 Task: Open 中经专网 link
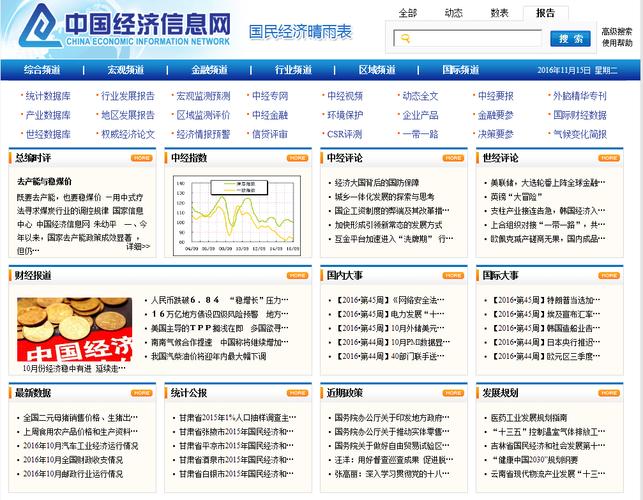(x=270, y=96)
